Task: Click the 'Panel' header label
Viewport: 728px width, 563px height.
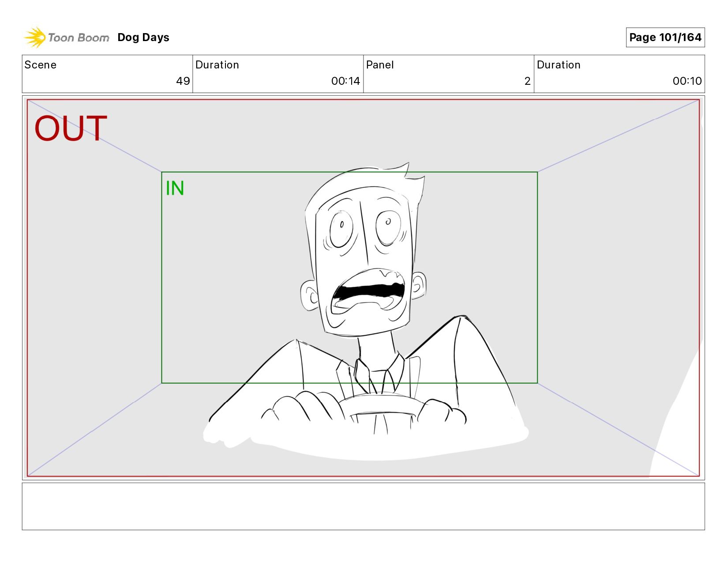Action: 380,65
